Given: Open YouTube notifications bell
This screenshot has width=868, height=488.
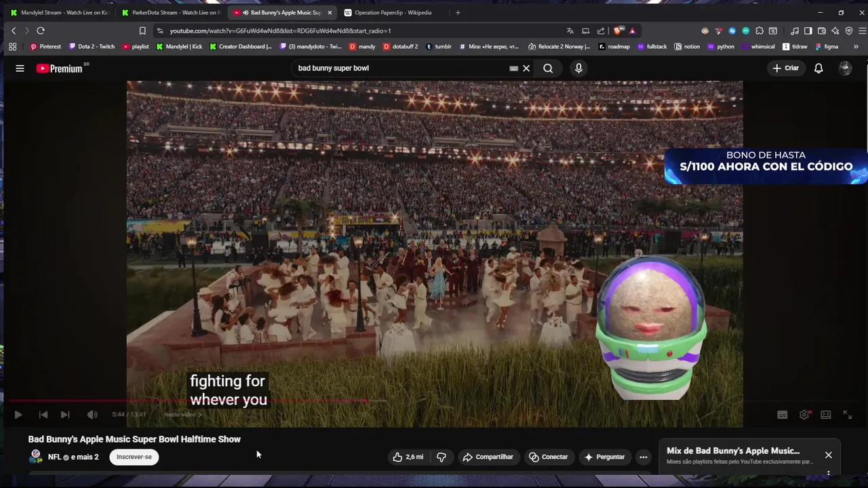Looking at the screenshot, I should coord(818,68).
